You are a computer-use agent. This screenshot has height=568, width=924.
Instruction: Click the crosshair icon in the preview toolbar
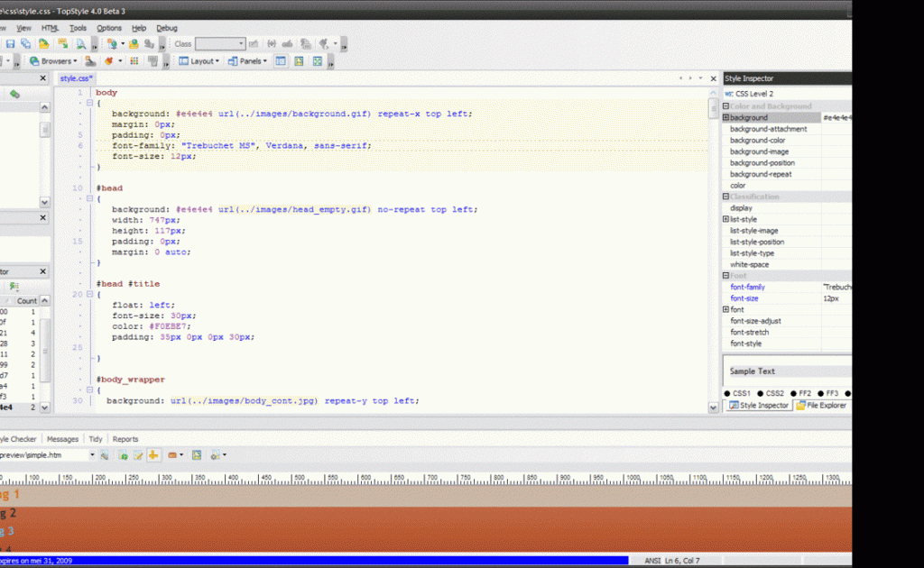[153, 455]
